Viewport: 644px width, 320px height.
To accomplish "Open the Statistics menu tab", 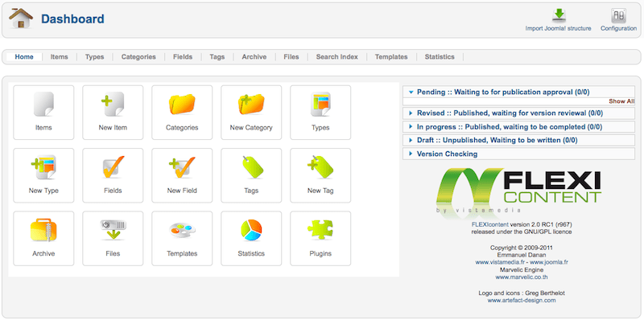I will 440,57.
